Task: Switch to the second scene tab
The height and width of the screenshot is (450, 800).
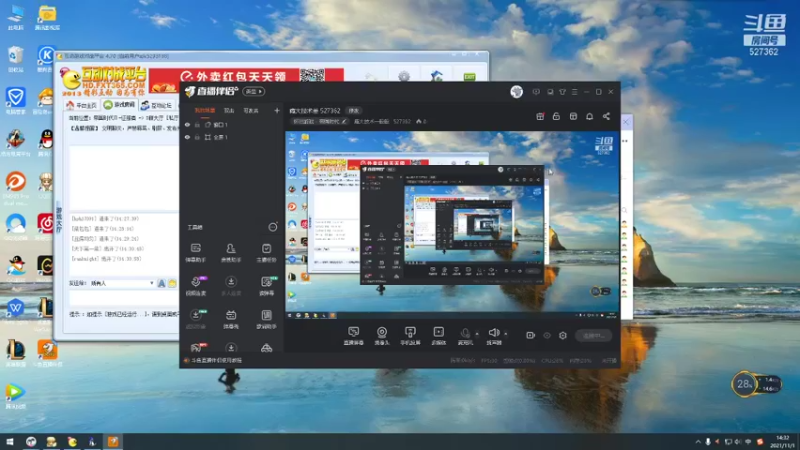Action: (229, 110)
